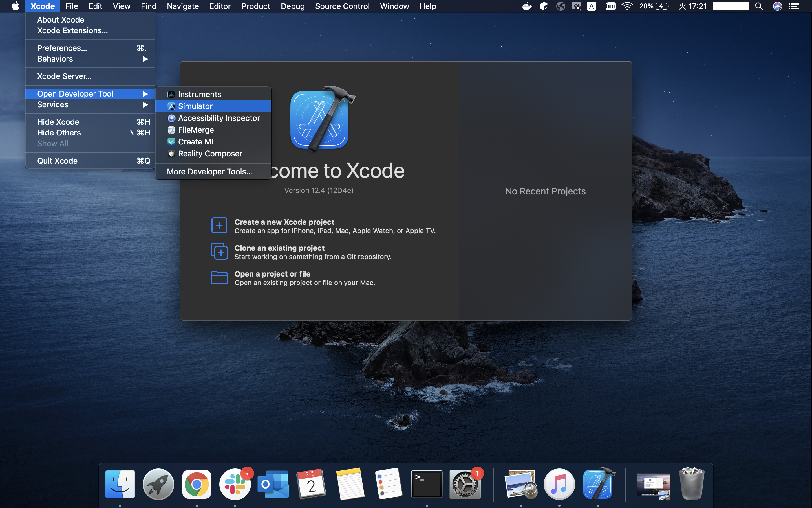812x508 pixels.
Task: Select Hide Others menu item
Action: (x=90, y=133)
